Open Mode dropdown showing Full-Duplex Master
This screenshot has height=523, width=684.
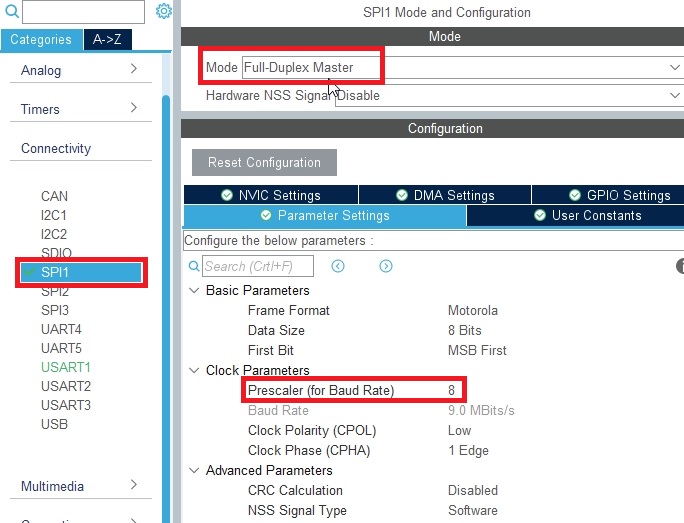(x=463, y=68)
